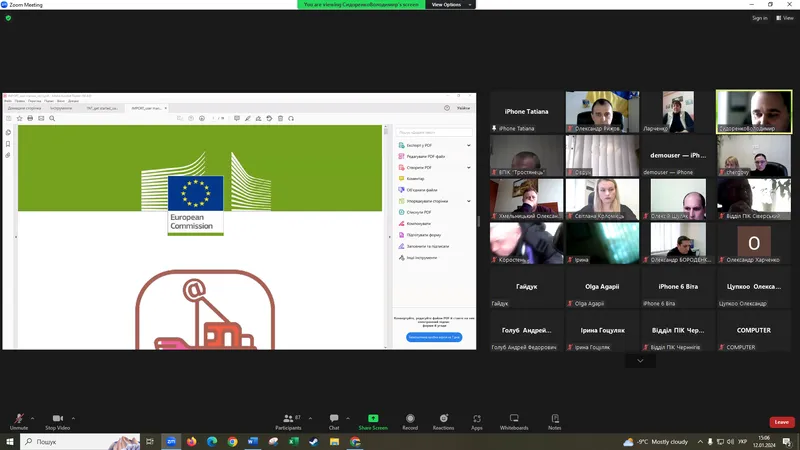Open audio options caret beside Unmute
Viewport: 800px width, 450px height.
[33, 418]
